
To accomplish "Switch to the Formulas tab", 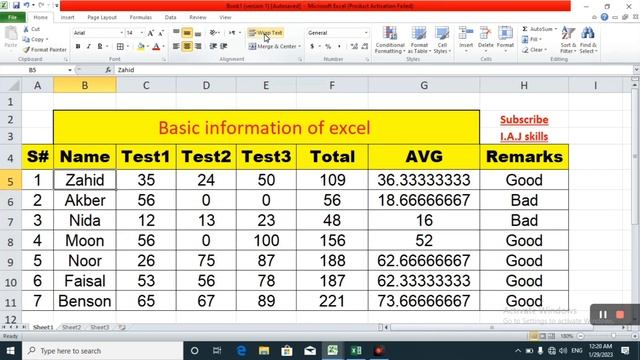I will coord(141,18).
